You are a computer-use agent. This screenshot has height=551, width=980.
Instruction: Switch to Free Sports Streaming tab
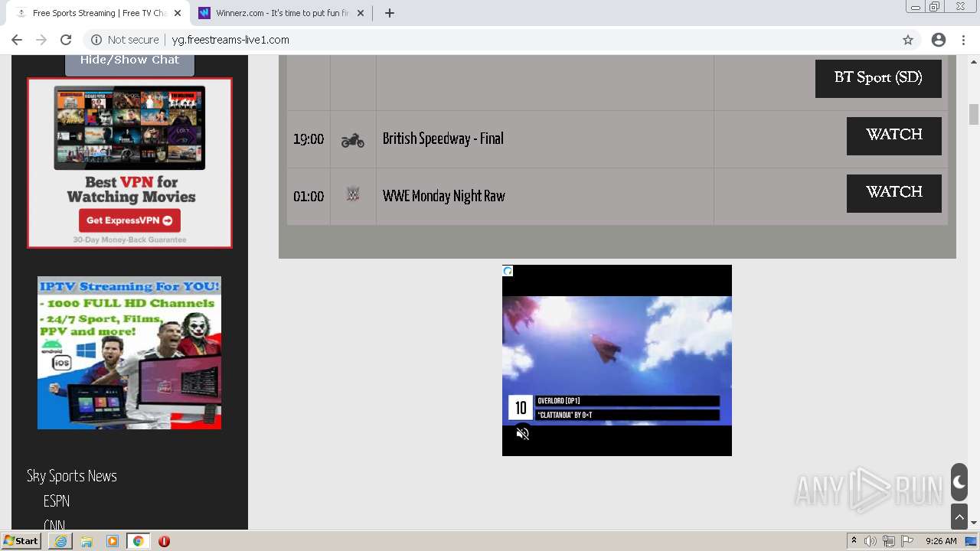[98, 13]
